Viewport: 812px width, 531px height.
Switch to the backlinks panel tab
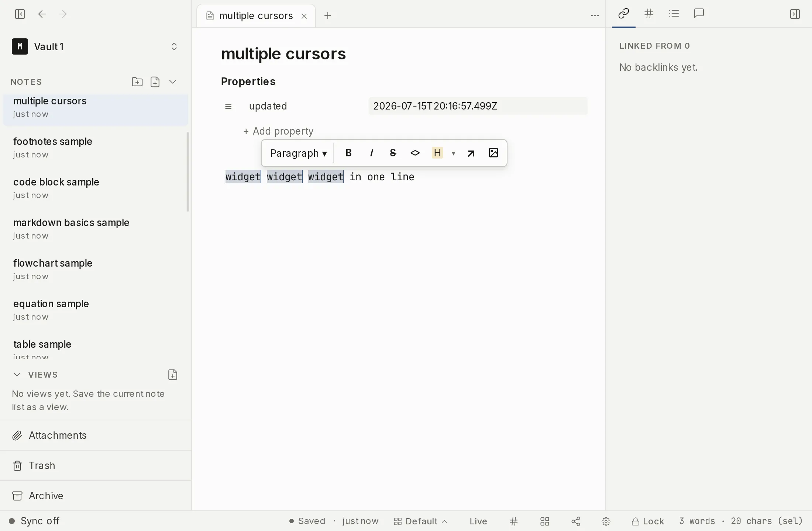624,14
